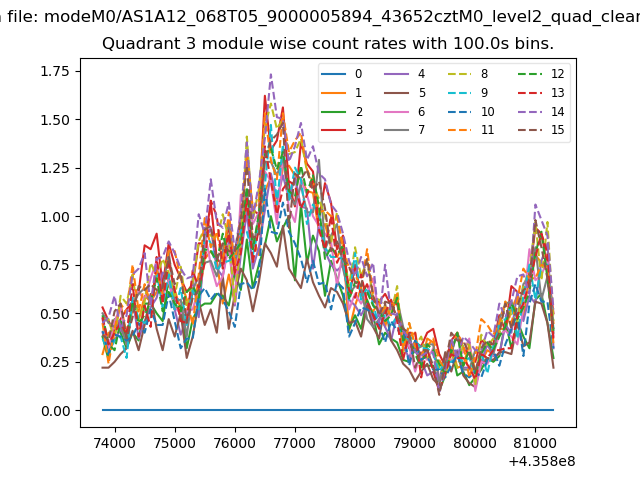Click legend entry labeled 2
640x480 pixels.
(342, 111)
